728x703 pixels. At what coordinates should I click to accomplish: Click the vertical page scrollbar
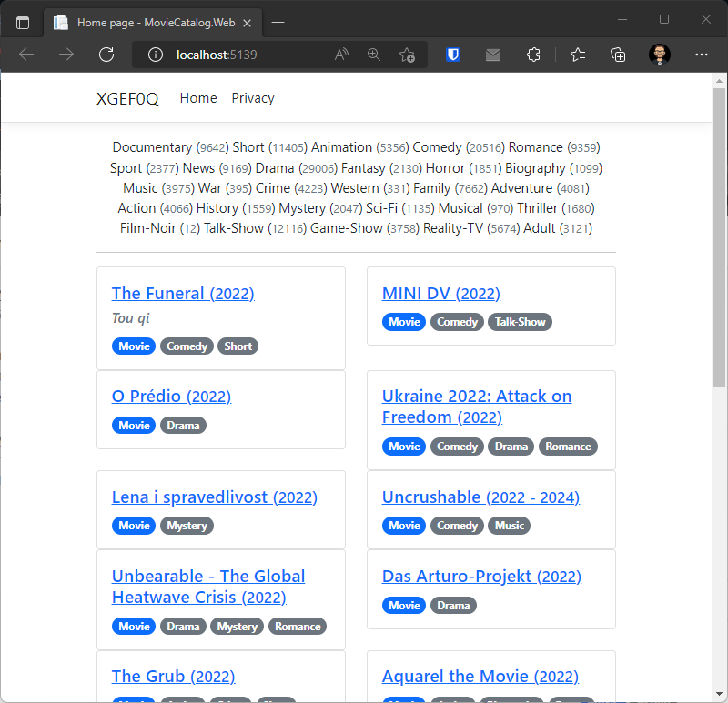(720, 273)
